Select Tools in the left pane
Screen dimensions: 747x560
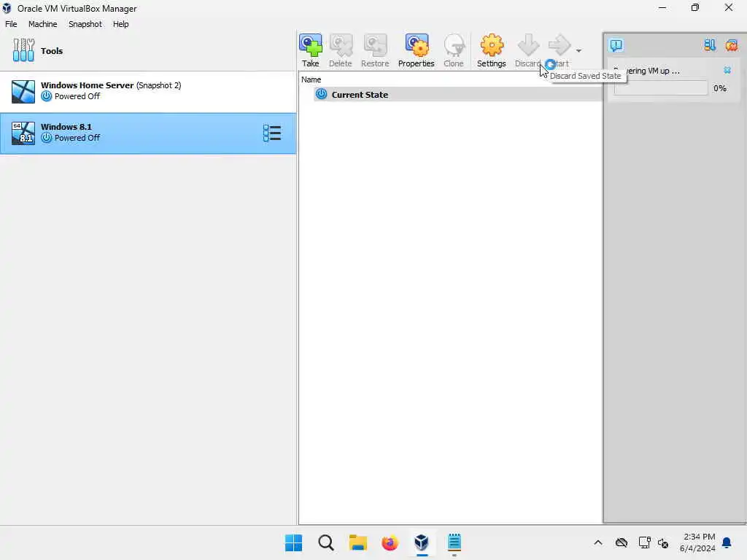(x=147, y=50)
